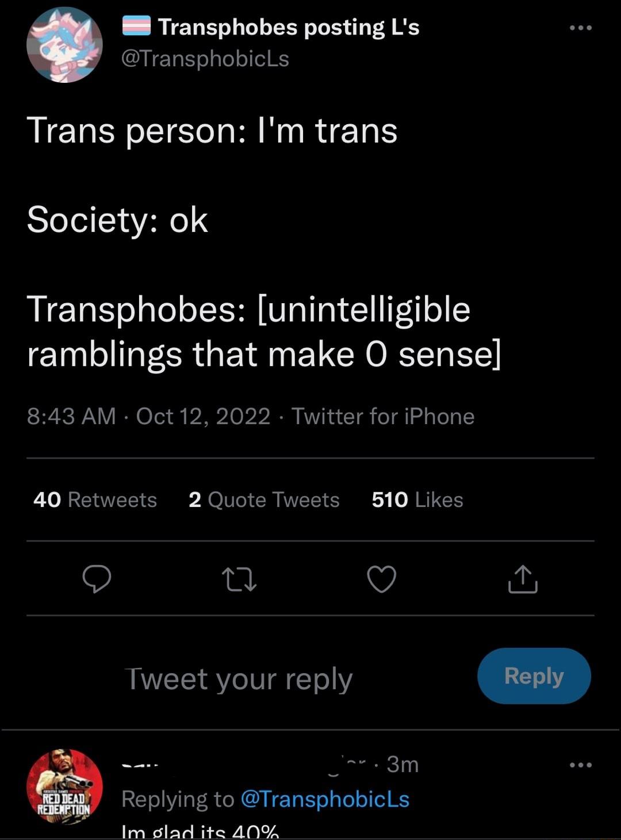Click the 510 Likes count
621x840 pixels.
click(417, 499)
